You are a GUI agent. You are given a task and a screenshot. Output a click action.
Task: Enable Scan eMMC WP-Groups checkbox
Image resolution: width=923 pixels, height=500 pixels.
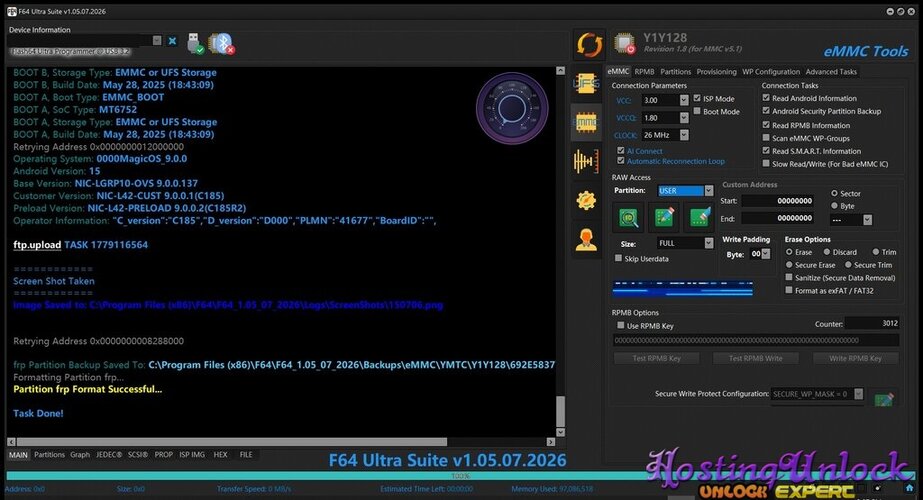coord(766,138)
